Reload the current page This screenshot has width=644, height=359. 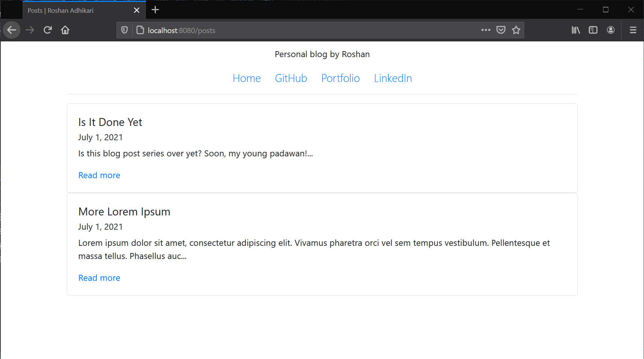(48, 30)
